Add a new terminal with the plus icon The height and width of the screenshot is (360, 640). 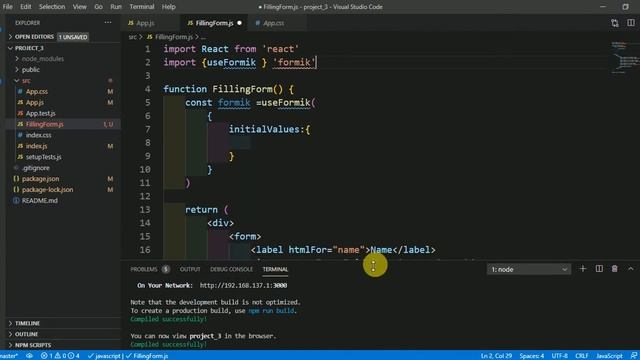(x=583, y=269)
